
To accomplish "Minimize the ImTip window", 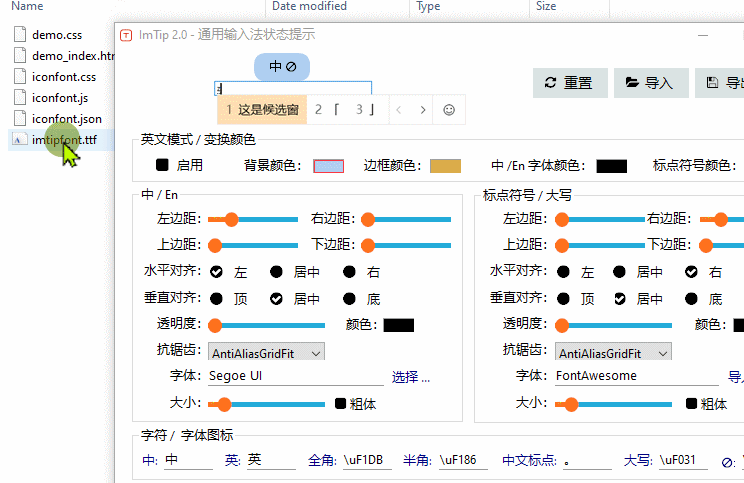I will pyautogui.click(x=703, y=35).
